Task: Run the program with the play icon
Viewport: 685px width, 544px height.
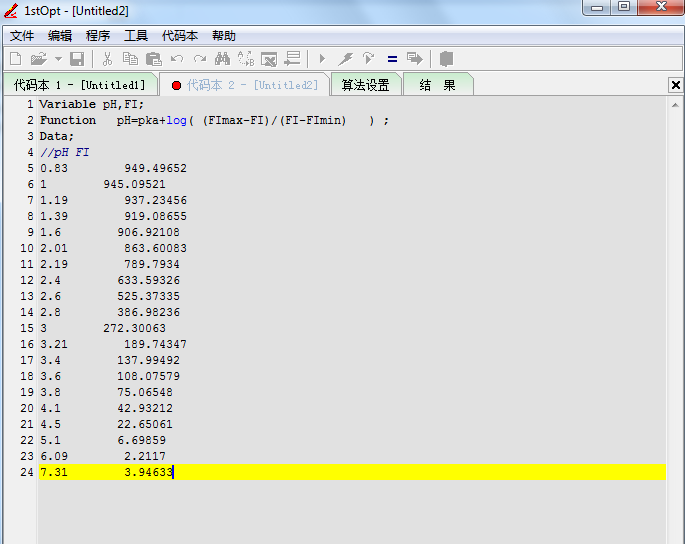Action: tap(322, 59)
